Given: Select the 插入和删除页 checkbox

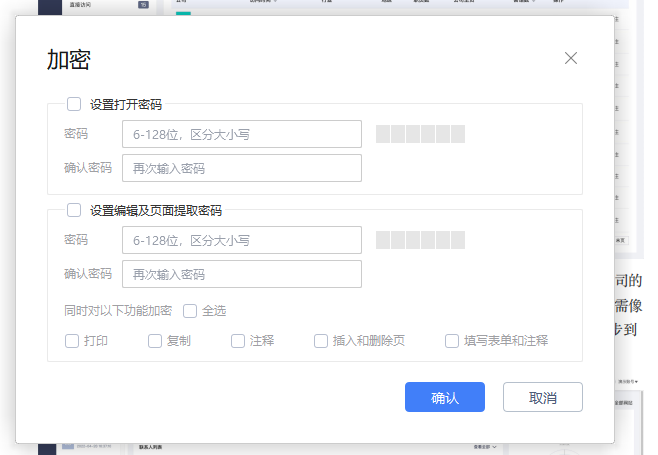Looking at the screenshot, I should 321,341.
